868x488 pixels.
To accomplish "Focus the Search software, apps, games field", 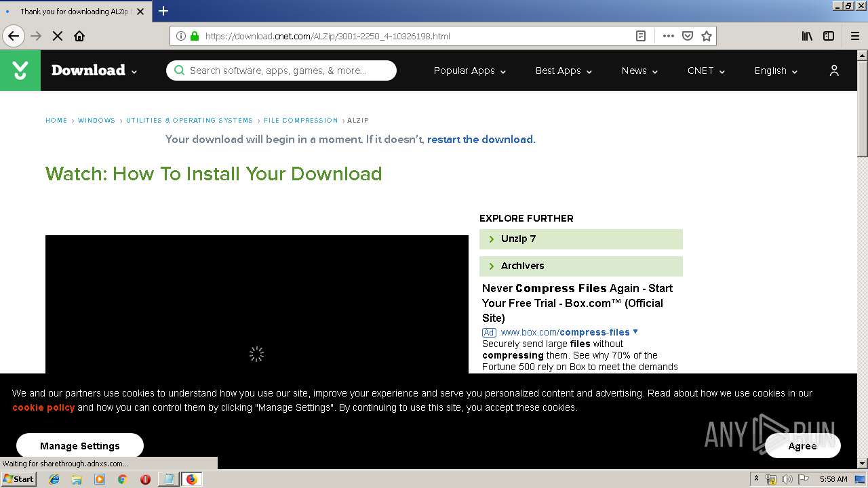I will coord(281,70).
